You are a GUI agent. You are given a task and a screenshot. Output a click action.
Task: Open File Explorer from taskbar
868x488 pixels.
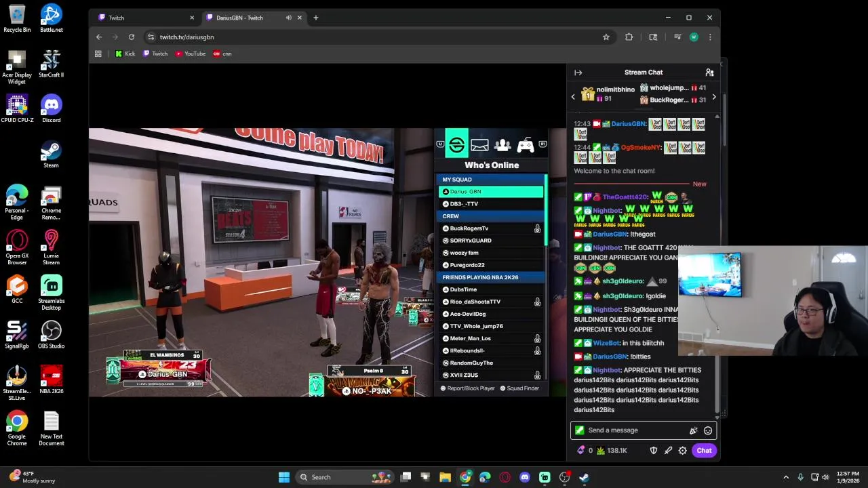point(445,477)
